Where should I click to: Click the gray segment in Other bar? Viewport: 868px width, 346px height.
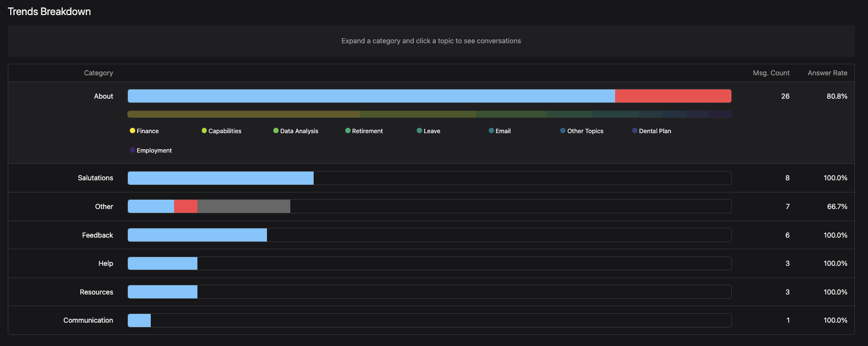click(244, 207)
